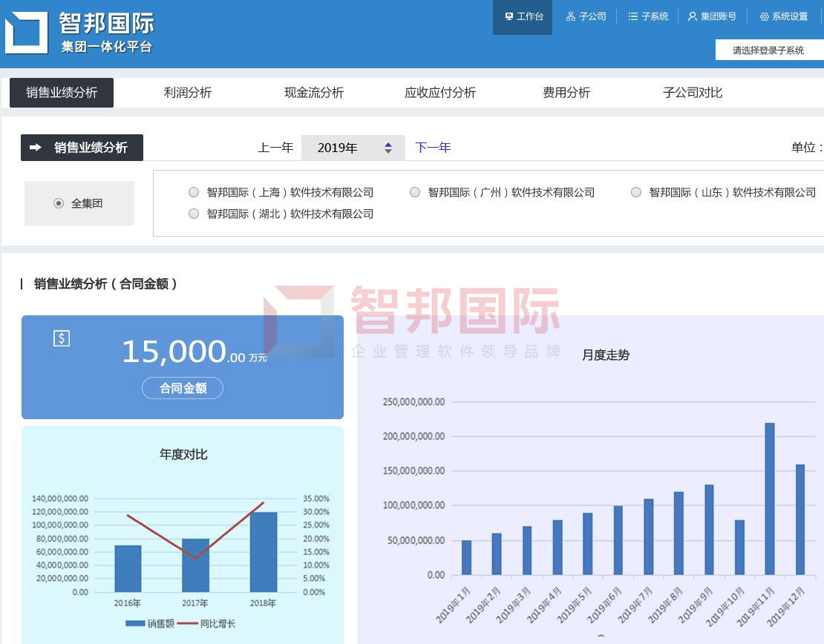
Task: Open the 工作台 workbench icon
Action: click(509, 16)
